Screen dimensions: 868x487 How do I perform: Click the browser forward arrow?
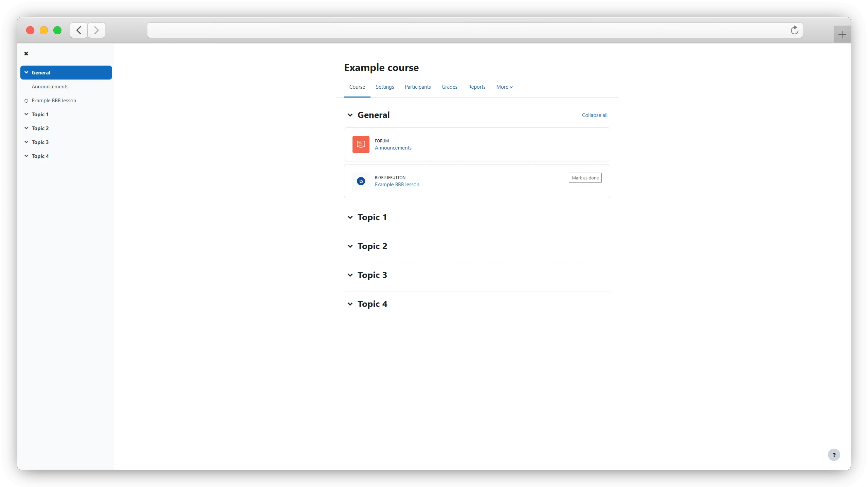(96, 30)
